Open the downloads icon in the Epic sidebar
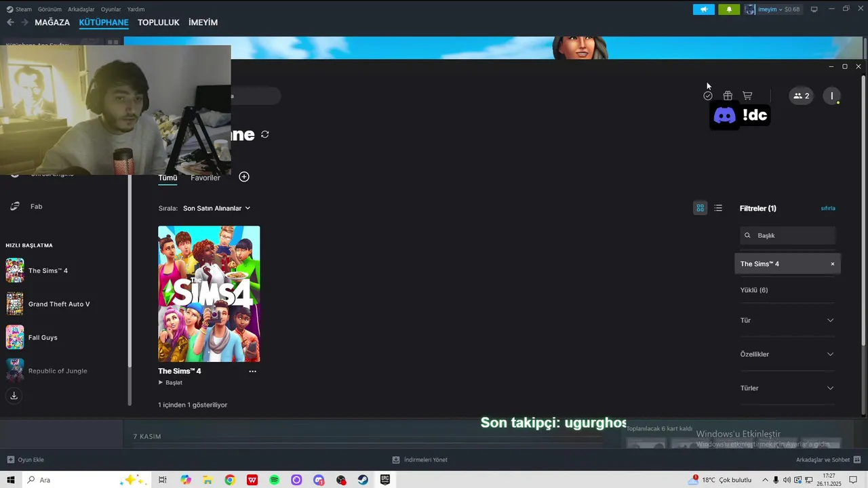 pos(14,396)
